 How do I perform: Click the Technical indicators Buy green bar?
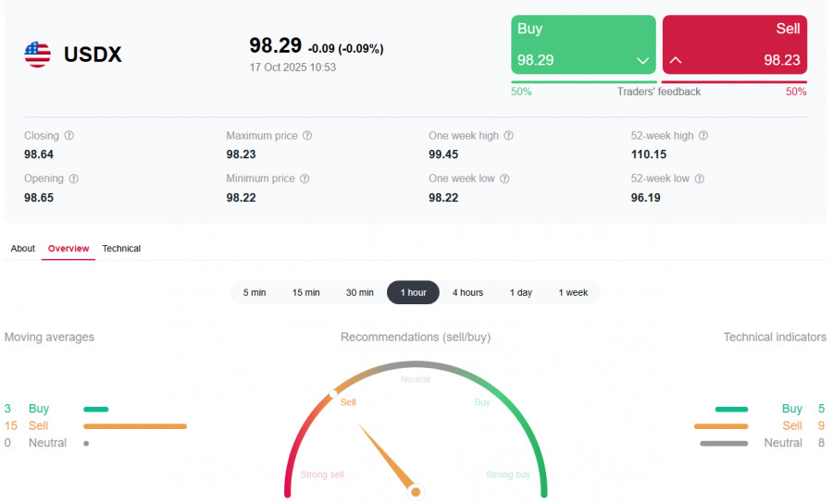(x=731, y=409)
